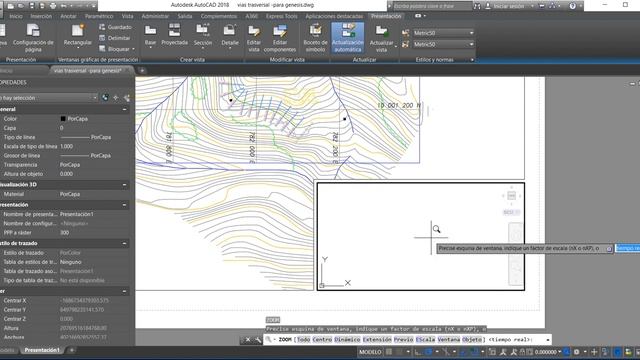640x360 pixels.
Task: Collapse the Presentación properties section
Action: (124, 204)
